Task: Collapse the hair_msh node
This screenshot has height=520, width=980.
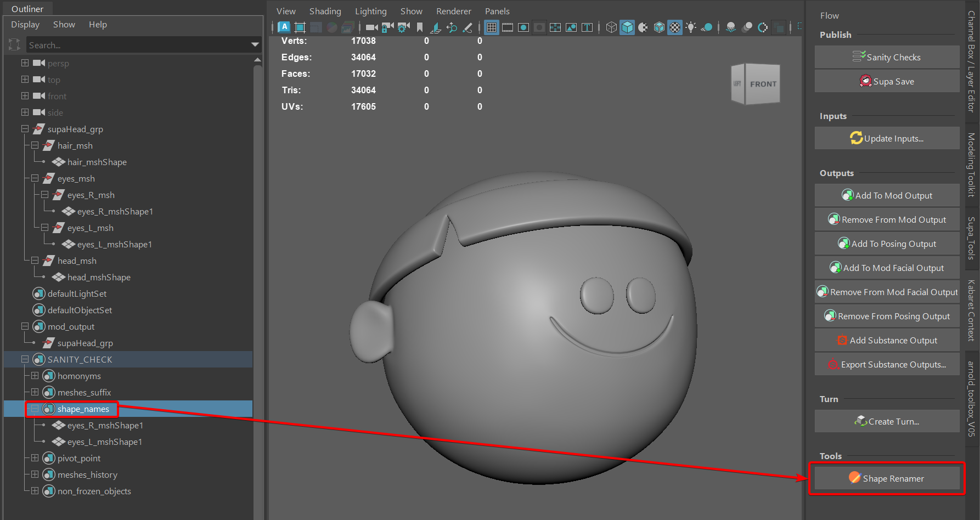Action: pos(35,145)
